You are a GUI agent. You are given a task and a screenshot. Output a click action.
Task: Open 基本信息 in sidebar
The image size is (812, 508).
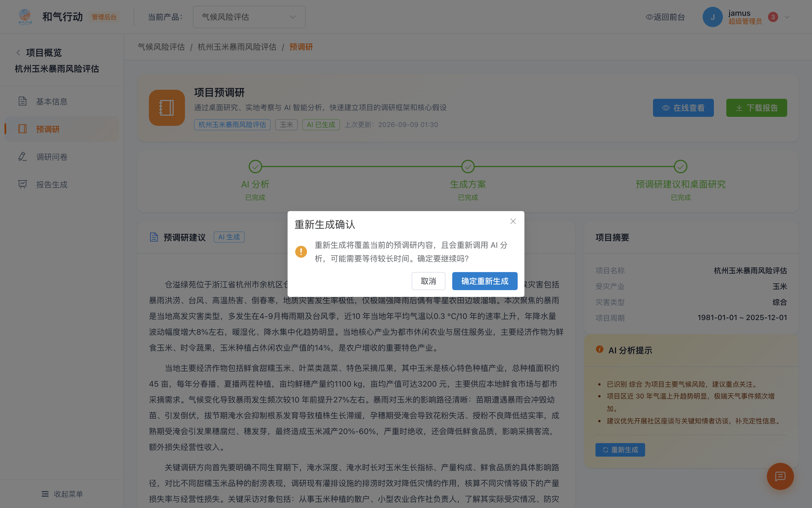point(62,101)
